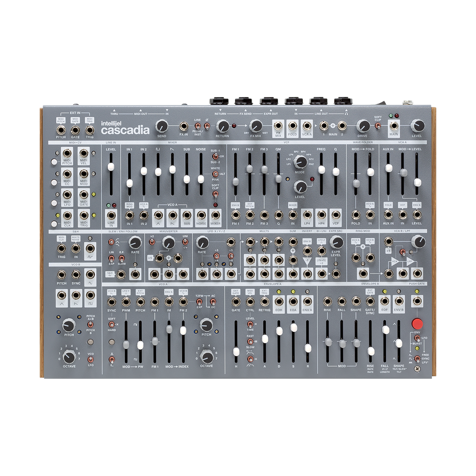The height and width of the screenshot is (476, 476).
Task: Select the SUB jack in the VCO A mixer group
Action: click(x=187, y=216)
